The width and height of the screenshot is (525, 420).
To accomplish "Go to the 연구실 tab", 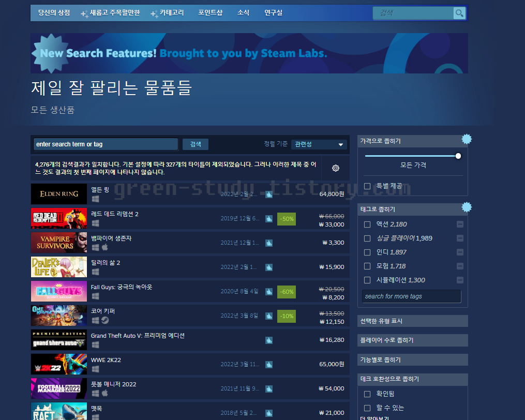I will click(x=273, y=13).
